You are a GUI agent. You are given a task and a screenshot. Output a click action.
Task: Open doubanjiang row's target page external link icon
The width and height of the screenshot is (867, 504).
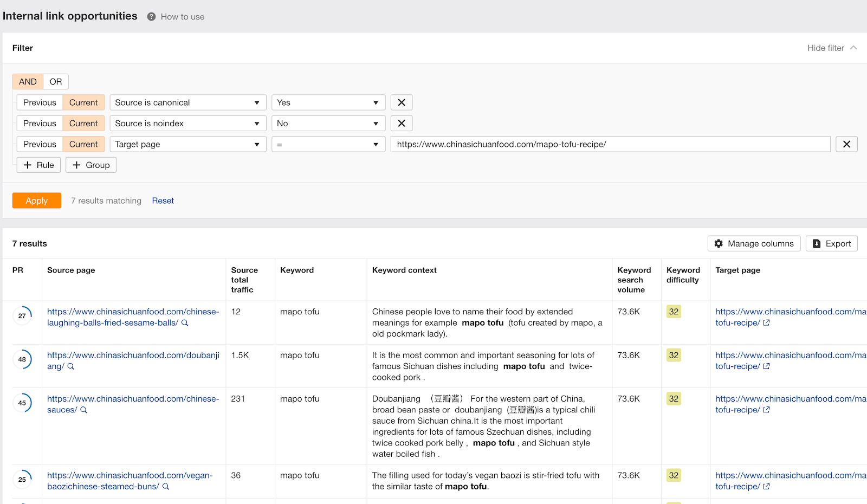coord(766,366)
